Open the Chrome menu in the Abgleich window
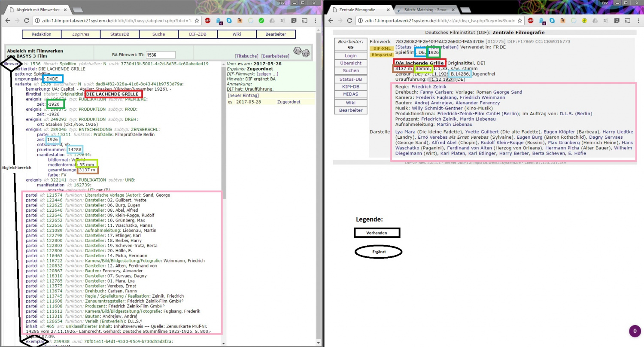This screenshot has height=347, width=644. tap(315, 20)
